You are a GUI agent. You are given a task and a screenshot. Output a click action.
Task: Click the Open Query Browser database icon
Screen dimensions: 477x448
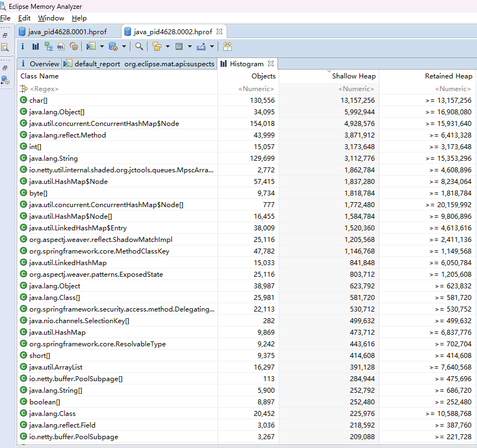tap(113, 46)
